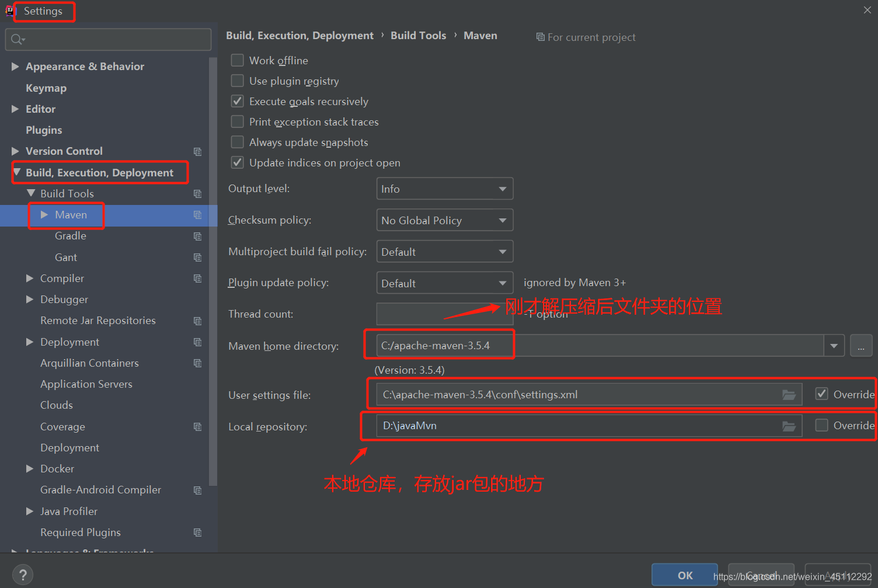Click project-level icon beside Build Tools

[x=198, y=194]
